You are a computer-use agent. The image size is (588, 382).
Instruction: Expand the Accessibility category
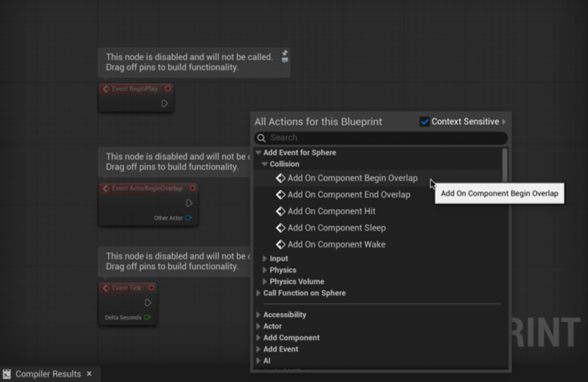pyautogui.click(x=258, y=315)
